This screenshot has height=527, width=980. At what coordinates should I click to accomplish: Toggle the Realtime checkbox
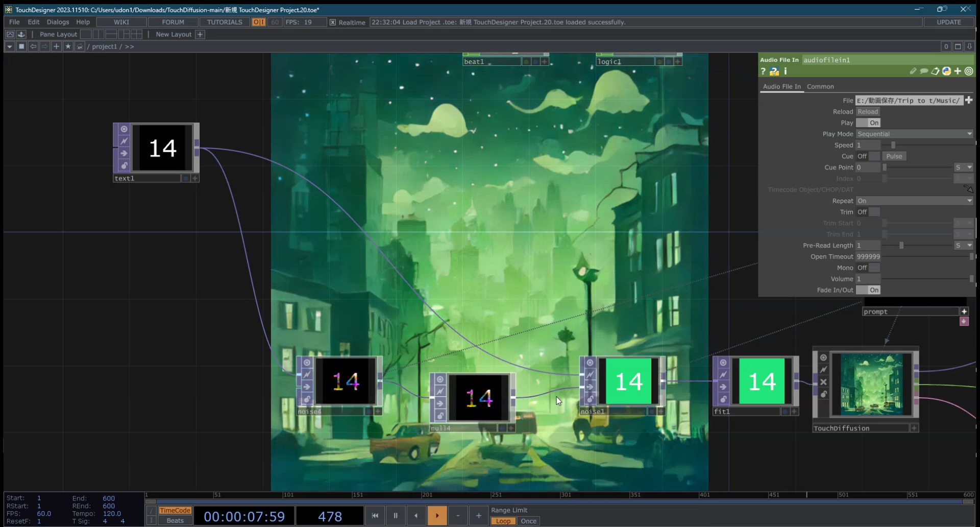pos(333,22)
